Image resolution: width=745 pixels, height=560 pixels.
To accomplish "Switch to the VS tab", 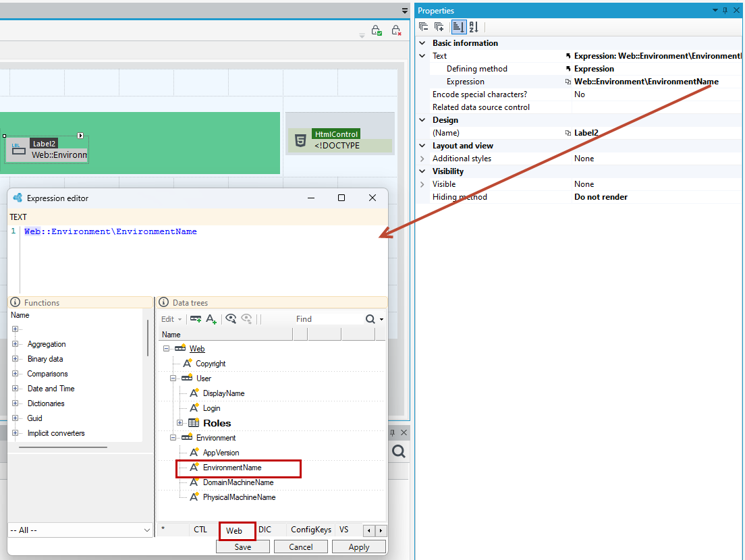I will click(x=344, y=530).
